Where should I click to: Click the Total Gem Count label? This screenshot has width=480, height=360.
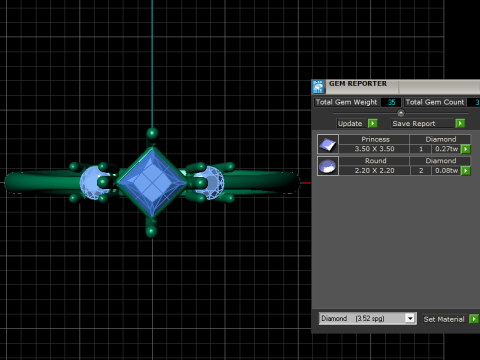(435, 102)
